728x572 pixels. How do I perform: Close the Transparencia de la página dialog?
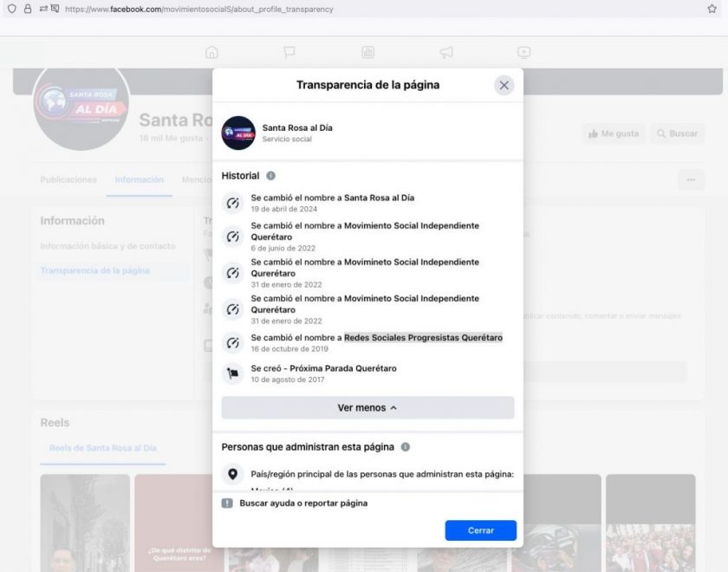click(x=504, y=85)
